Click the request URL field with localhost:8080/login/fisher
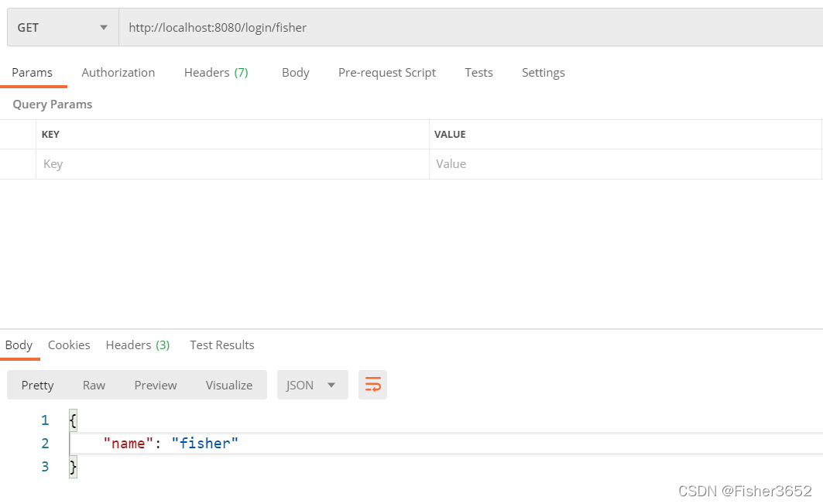 pos(471,27)
